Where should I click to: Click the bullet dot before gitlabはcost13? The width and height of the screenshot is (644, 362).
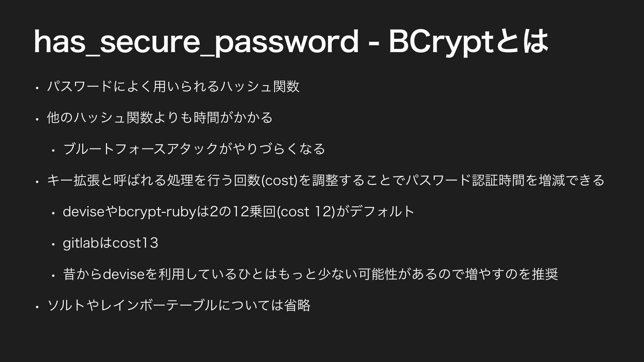coord(53,244)
